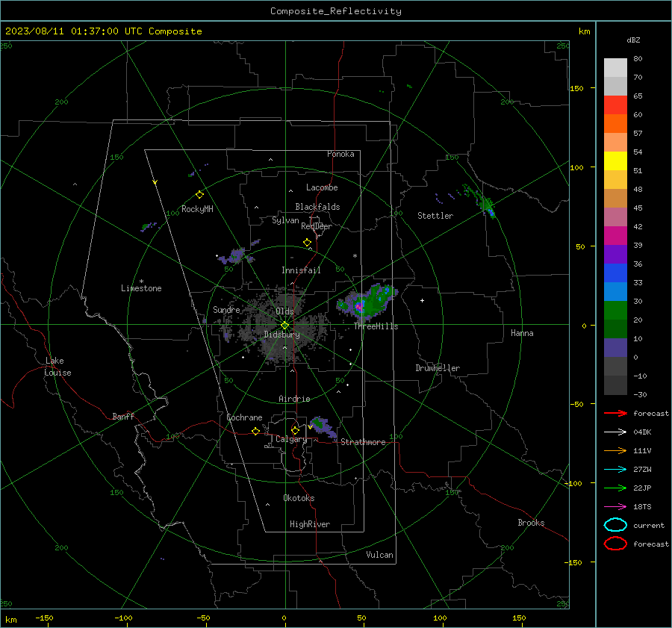Viewport: 672px width, 628px height.
Task: Click the radar center diamond near Didsbury
Action: tap(284, 326)
